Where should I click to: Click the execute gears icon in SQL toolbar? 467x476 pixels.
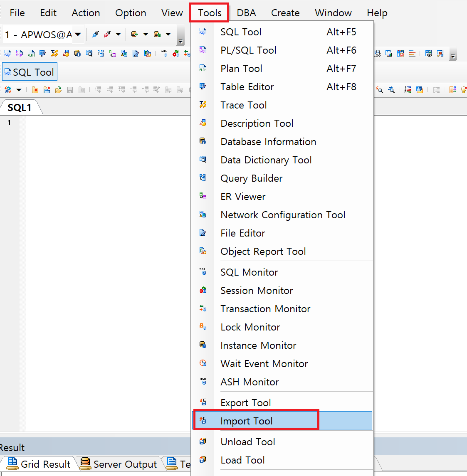pos(8,90)
